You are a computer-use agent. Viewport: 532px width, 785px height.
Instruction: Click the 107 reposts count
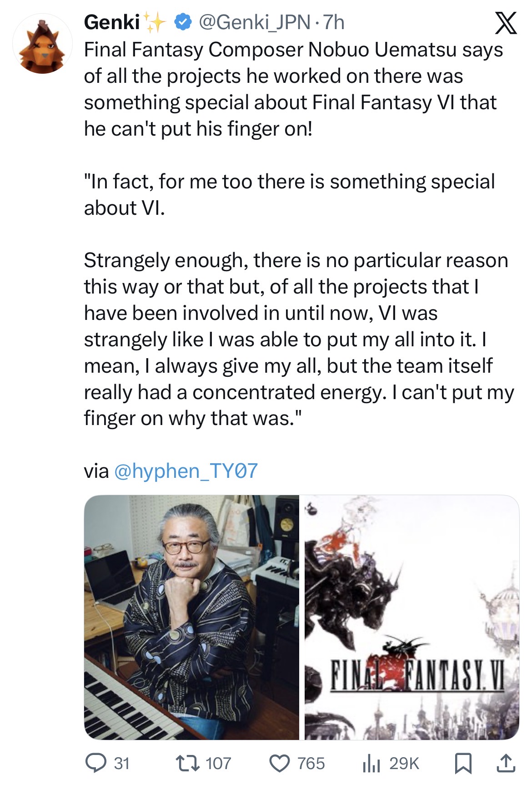pos(219,763)
